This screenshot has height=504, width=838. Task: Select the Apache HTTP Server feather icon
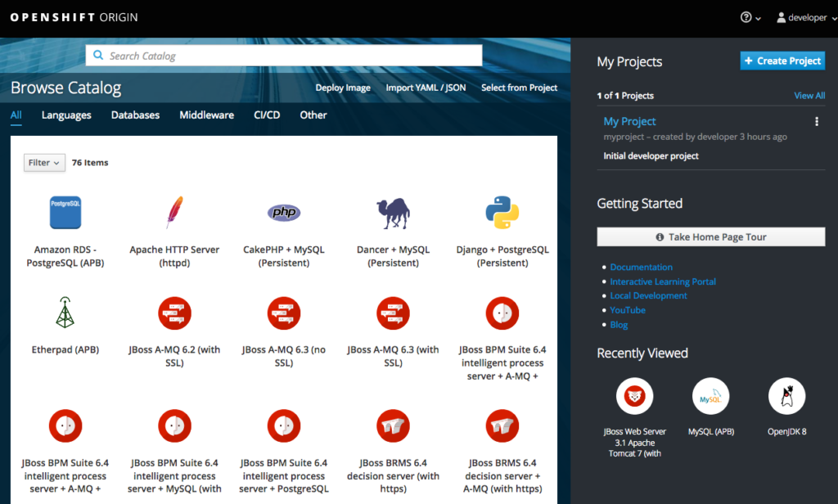(x=174, y=213)
